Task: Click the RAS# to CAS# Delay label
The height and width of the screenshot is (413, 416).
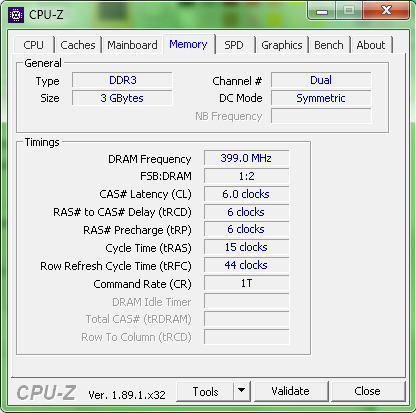Action: click(122, 212)
